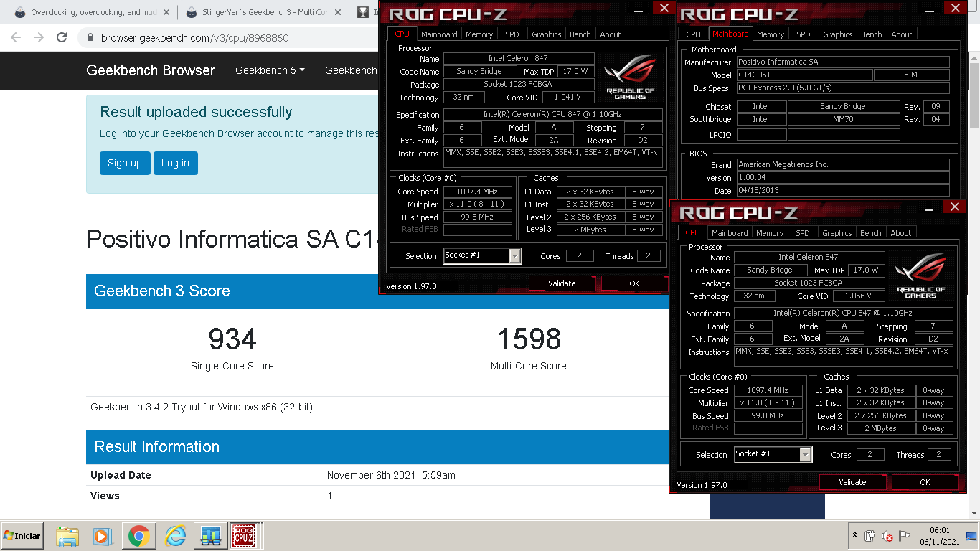The width and height of the screenshot is (980, 551).
Task: Open Mainboard tab in the 1.041 V CPU-Z window
Action: click(439, 34)
